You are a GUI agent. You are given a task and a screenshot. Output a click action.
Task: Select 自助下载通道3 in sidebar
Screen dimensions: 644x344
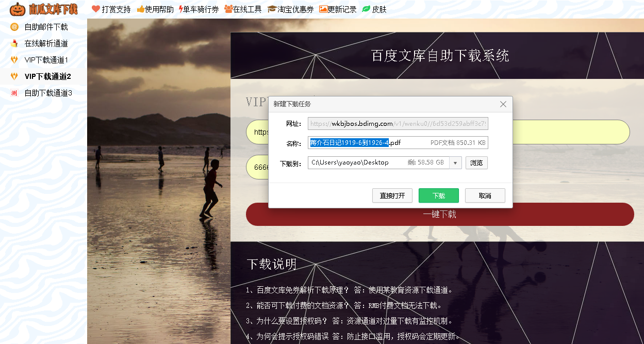point(48,93)
